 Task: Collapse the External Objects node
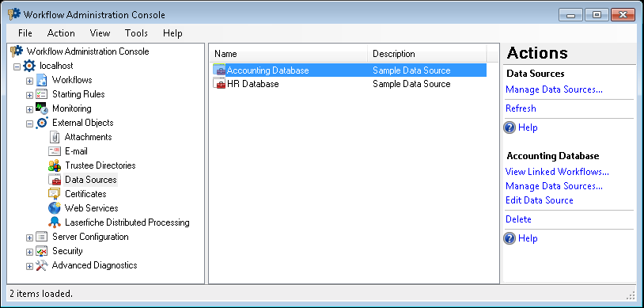point(29,124)
